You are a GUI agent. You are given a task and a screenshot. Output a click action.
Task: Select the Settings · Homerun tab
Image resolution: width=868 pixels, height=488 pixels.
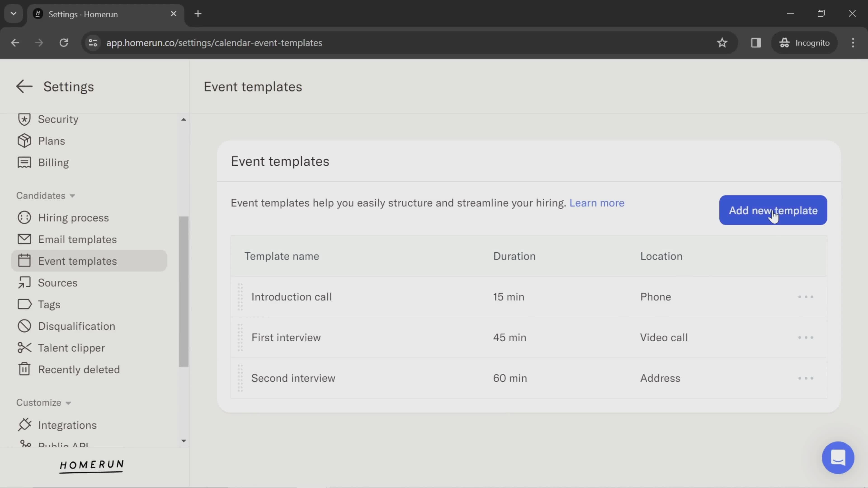(x=106, y=14)
